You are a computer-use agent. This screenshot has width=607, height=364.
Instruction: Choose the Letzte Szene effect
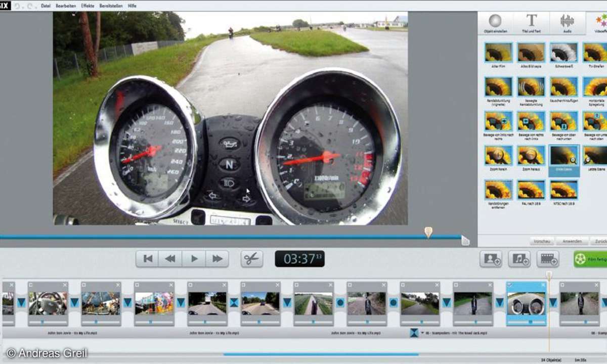click(595, 156)
